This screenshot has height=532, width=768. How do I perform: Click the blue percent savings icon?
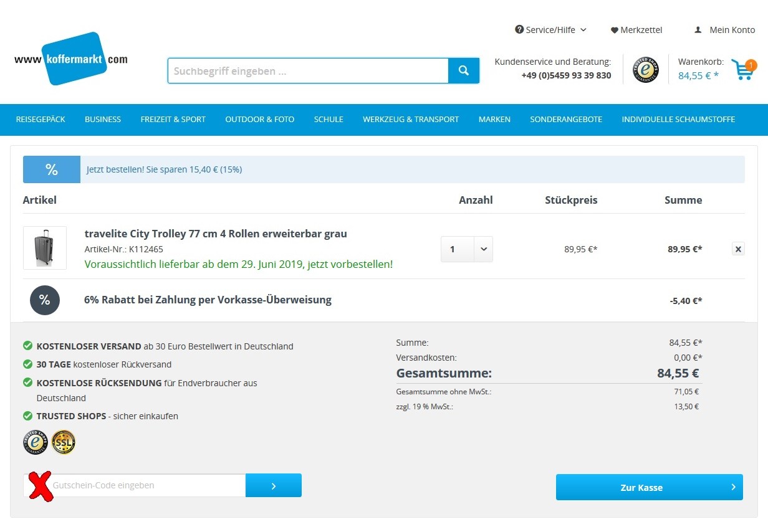(x=52, y=169)
